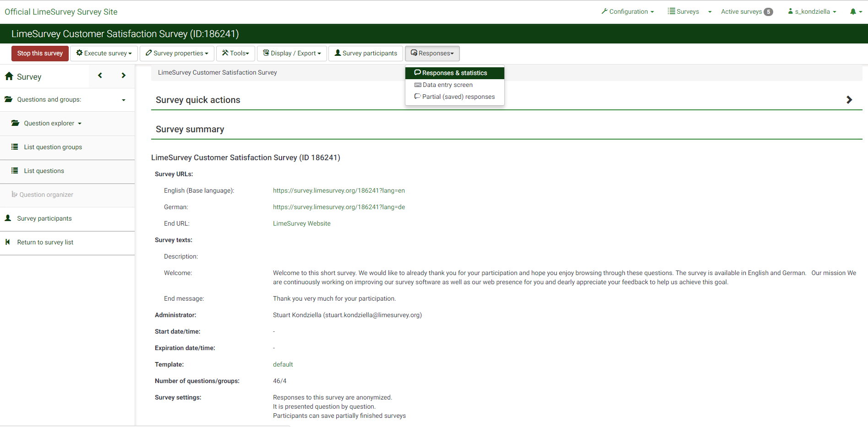
Task: Click the list icon next to Surveys
Action: [x=671, y=11]
